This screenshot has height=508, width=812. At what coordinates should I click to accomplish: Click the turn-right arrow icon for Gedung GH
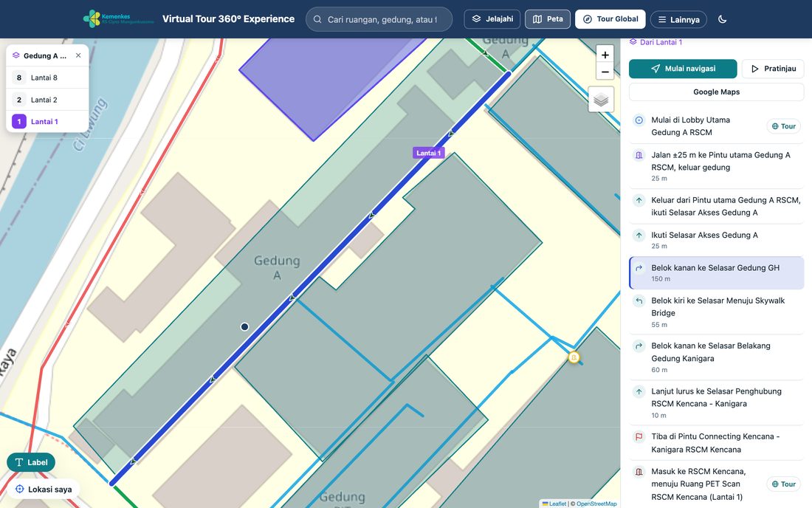tap(639, 268)
